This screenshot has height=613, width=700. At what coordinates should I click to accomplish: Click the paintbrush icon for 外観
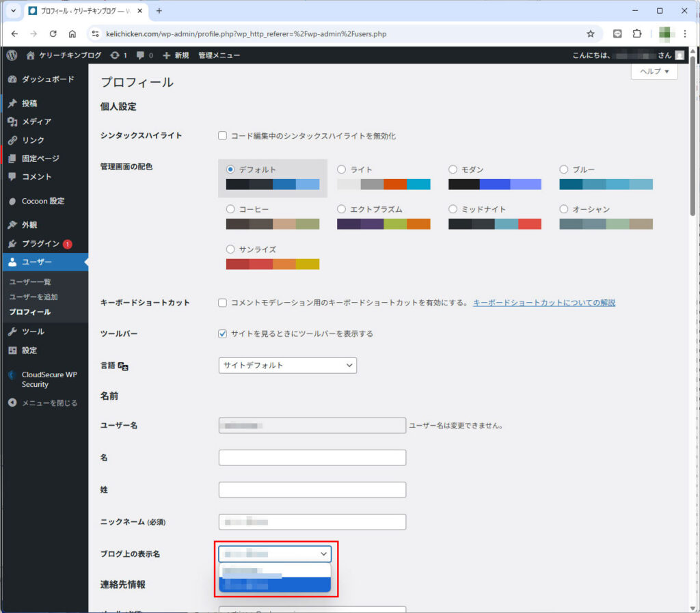coord(12,225)
